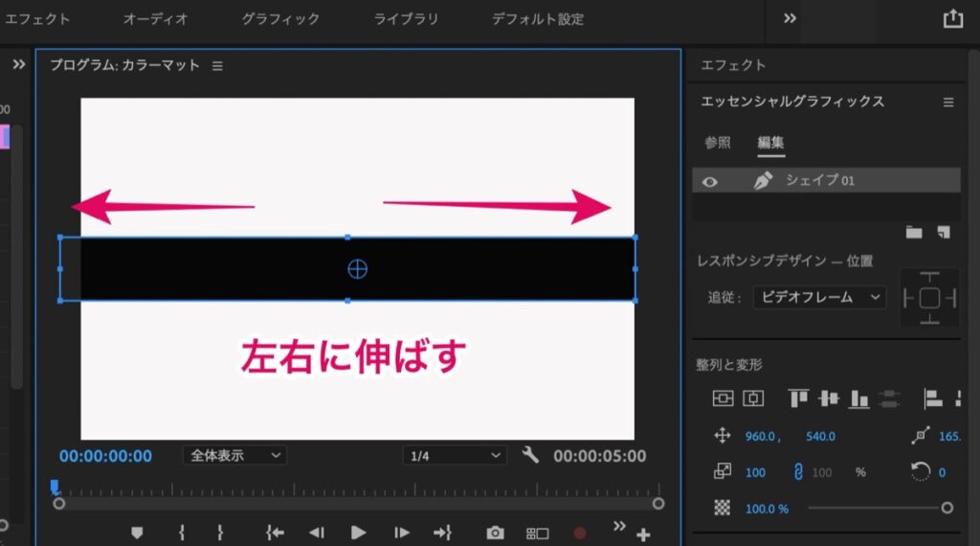Click horizontal center align icon
Viewport: 980px width, 546px height.
(x=753, y=398)
